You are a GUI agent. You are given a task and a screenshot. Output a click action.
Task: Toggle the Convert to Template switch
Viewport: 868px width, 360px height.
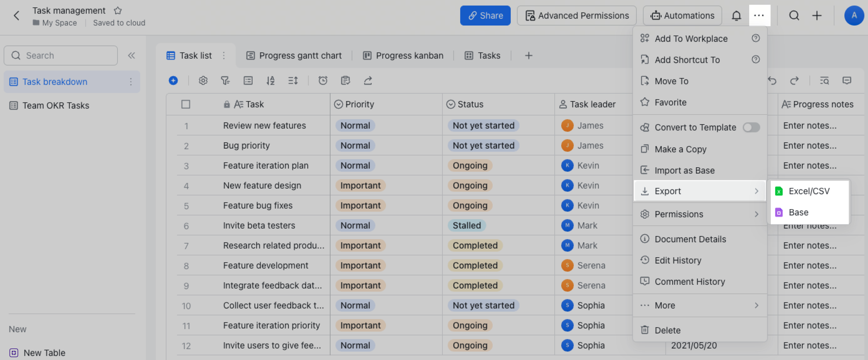click(x=751, y=127)
